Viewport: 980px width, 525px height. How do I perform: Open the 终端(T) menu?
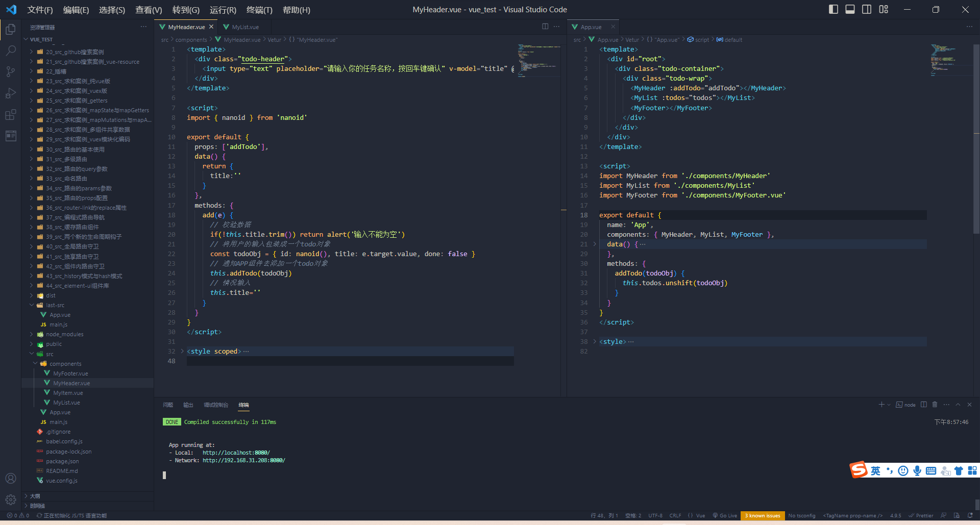click(259, 10)
